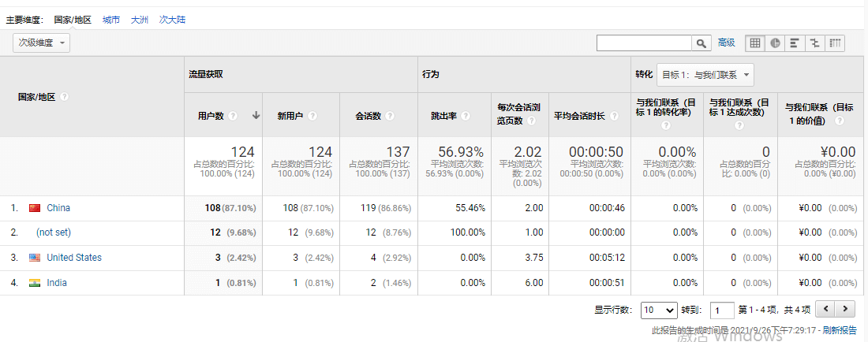The width and height of the screenshot is (868, 342).
Task: Select 国家/地区 primary dimension
Action: tap(73, 20)
